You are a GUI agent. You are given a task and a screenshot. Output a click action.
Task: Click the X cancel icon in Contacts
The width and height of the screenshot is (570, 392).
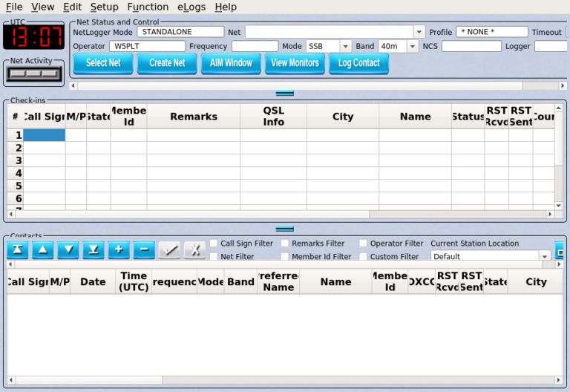point(195,249)
